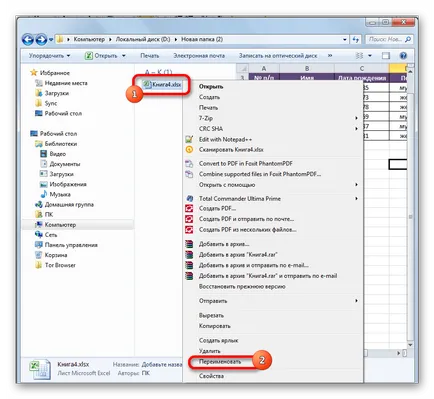Click the Создать PDF из нескольких файлов icon

click(x=189, y=230)
